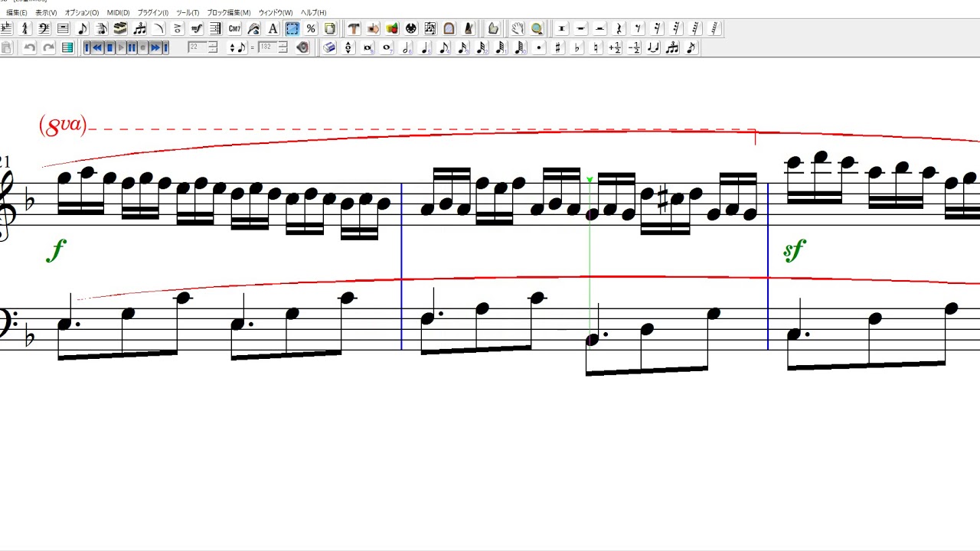The image size is (980, 551).
Task: Open the ツール(T) menu
Action: tap(188, 13)
